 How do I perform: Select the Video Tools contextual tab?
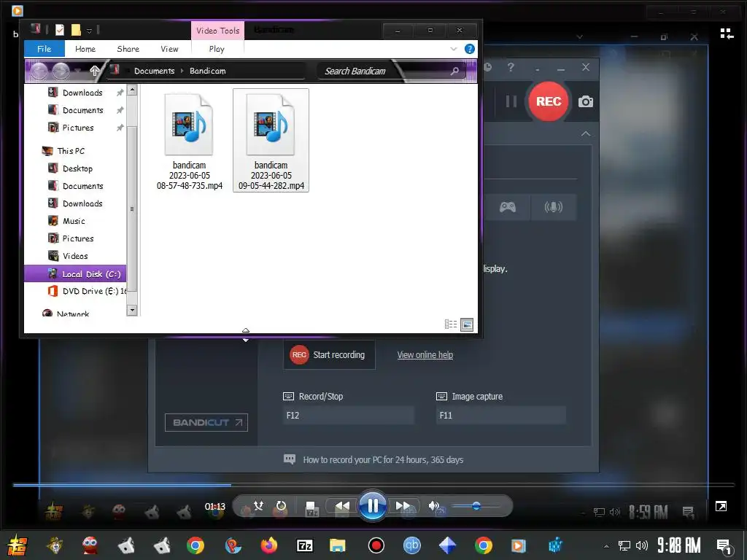point(217,31)
